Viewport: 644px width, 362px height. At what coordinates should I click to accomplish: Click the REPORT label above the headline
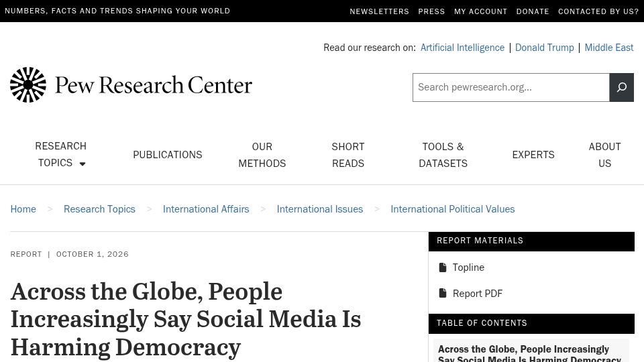(26, 254)
